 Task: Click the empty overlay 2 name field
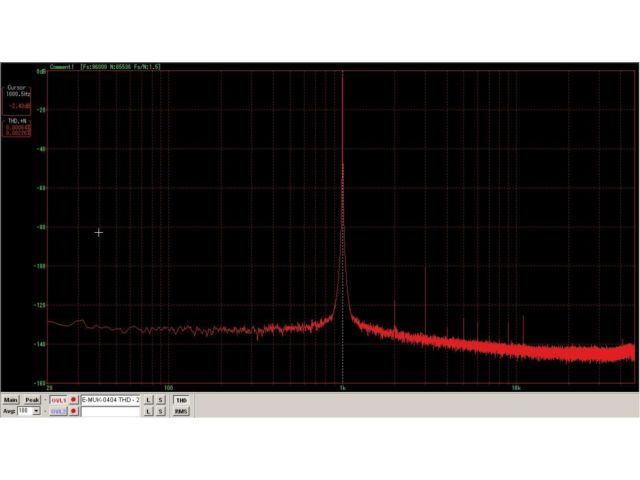[x=109, y=411]
